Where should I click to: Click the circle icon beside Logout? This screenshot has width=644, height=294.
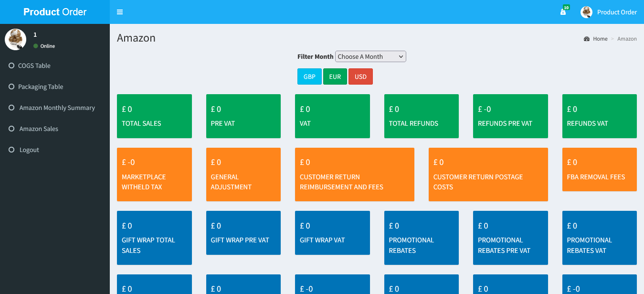[11, 150]
